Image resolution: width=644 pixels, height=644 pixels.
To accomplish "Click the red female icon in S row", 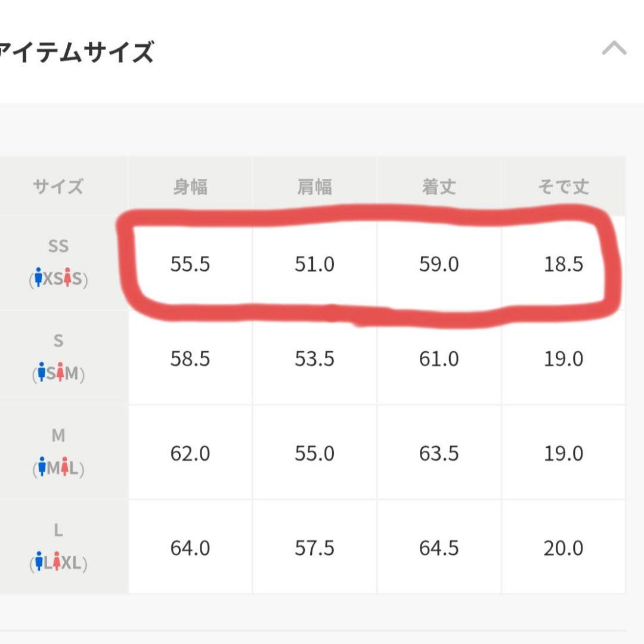I will click(x=60, y=371).
